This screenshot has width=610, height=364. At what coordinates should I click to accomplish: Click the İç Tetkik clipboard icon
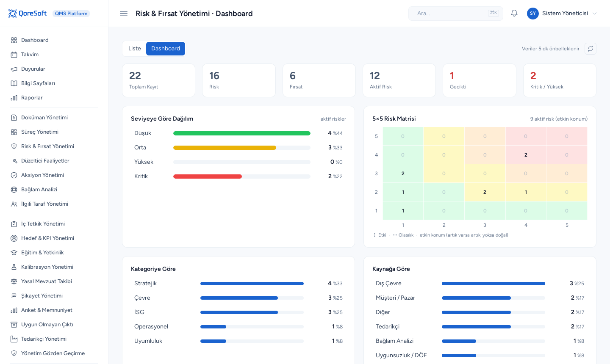coord(14,224)
